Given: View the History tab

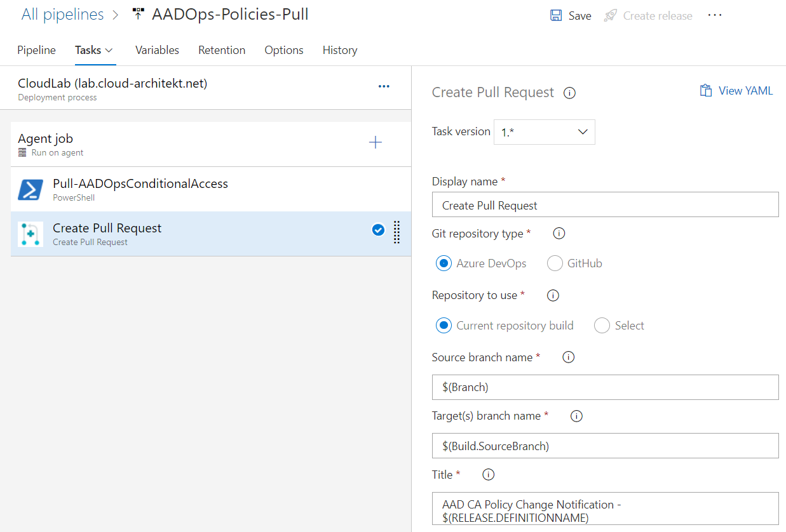Looking at the screenshot, I should pyautogui.click(x=340, y=50).
